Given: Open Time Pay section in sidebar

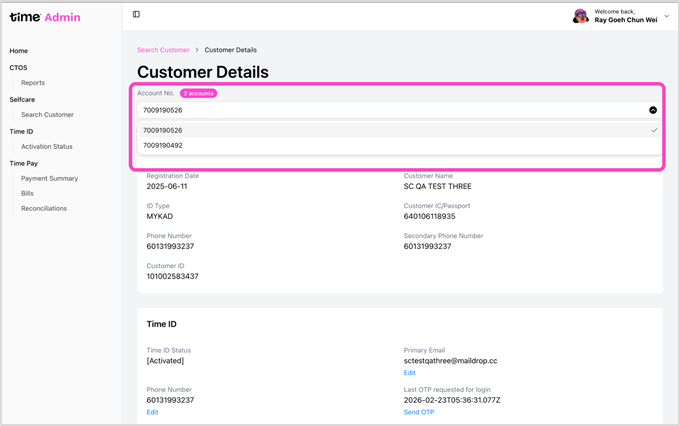Looking at the screenshot, I should [x=23, y=163].
